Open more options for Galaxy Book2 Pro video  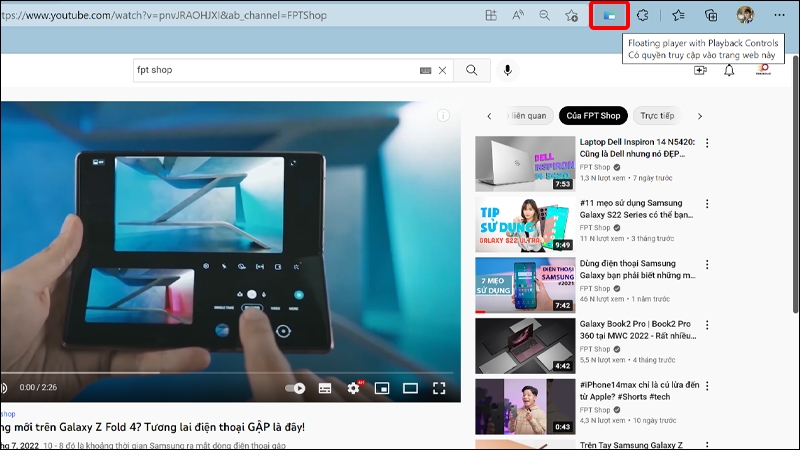[707, 324]
